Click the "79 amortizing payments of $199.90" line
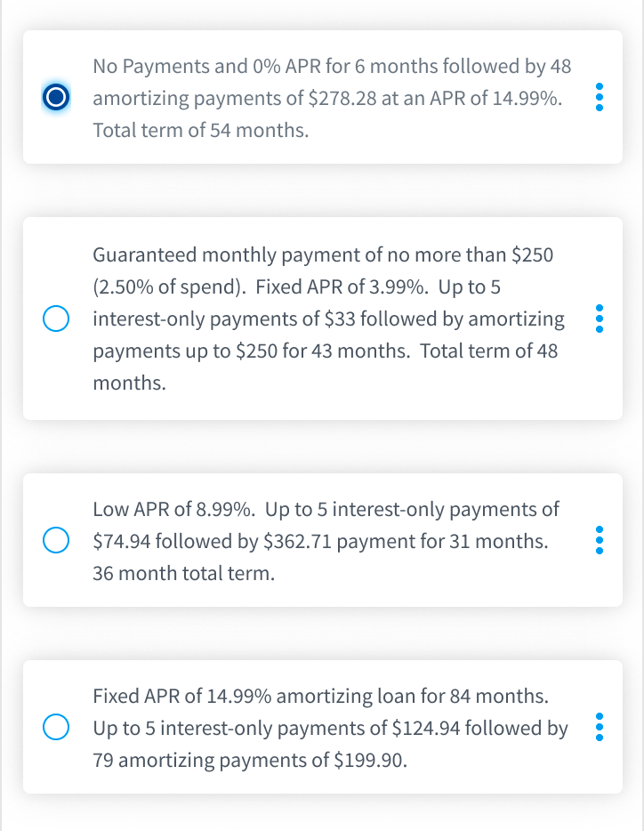Viewport: 644px width, 831px height. click(250, 760)
